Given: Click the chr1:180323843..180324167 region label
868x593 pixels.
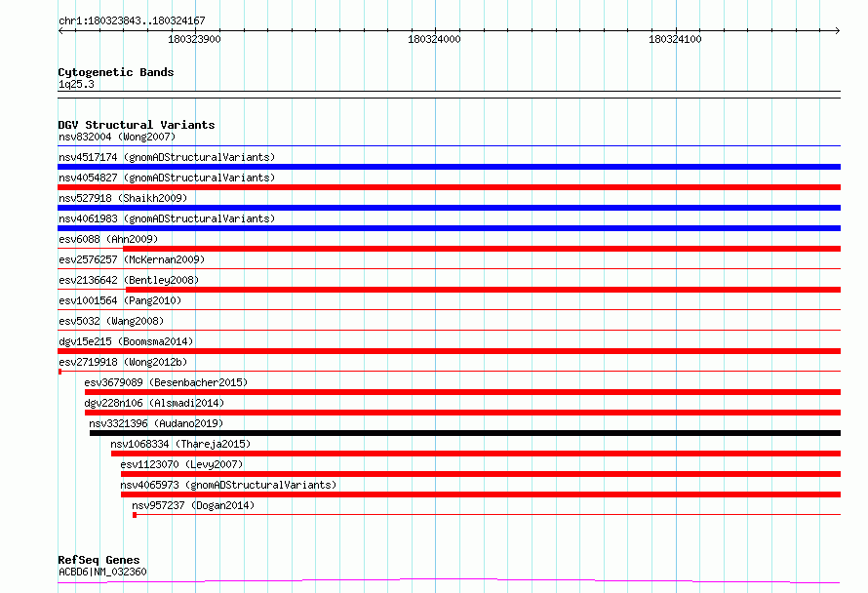Looking at the screenshot, I should click(x=132, y=20).
